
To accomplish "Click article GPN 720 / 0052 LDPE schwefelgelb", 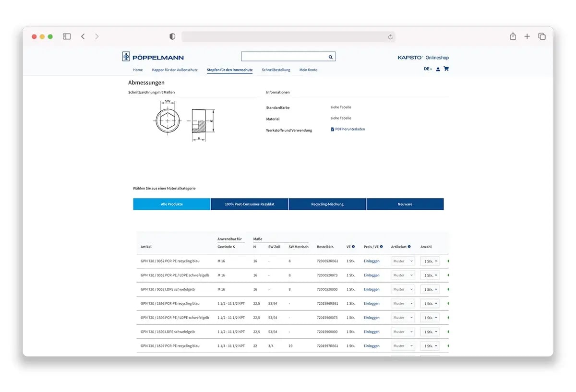I will pos(168,289).
